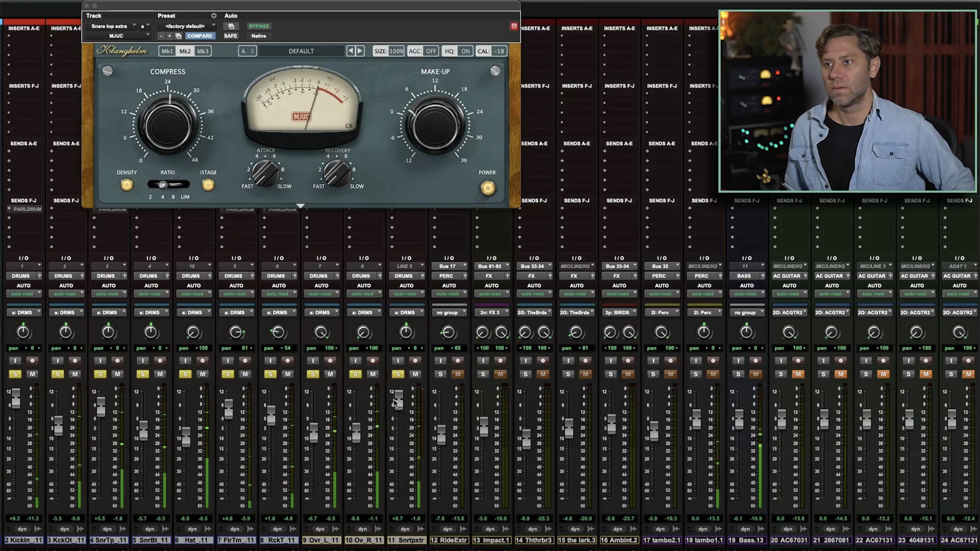Go to next preset with right arrow
Image resolution: width=980 pixels, height=551 pixels.
point(360,51)
